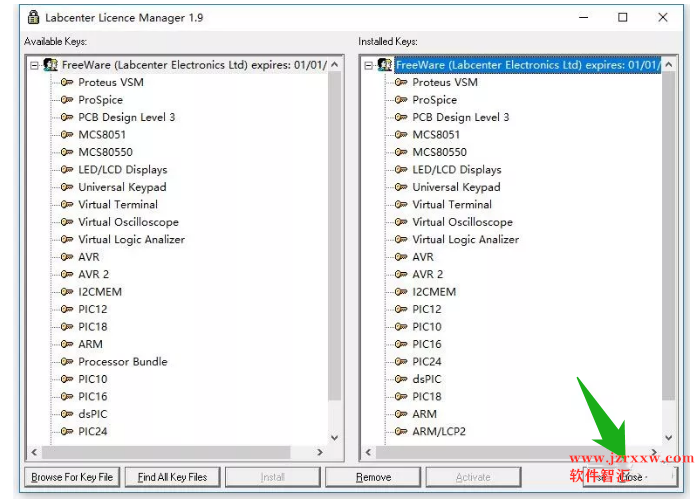Click key icon beside MCS80550 in Installed Keys

pyautogui.click(x=401, y=152)
